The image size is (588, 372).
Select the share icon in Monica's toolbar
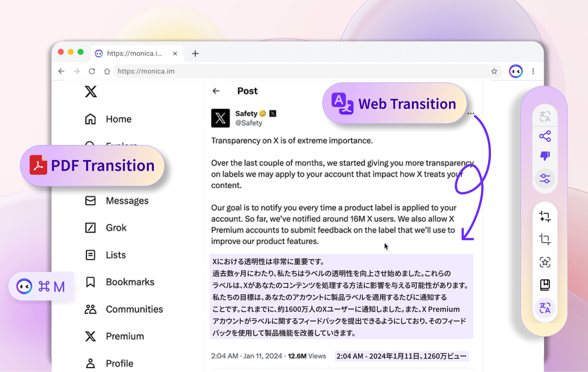[545, 137]
